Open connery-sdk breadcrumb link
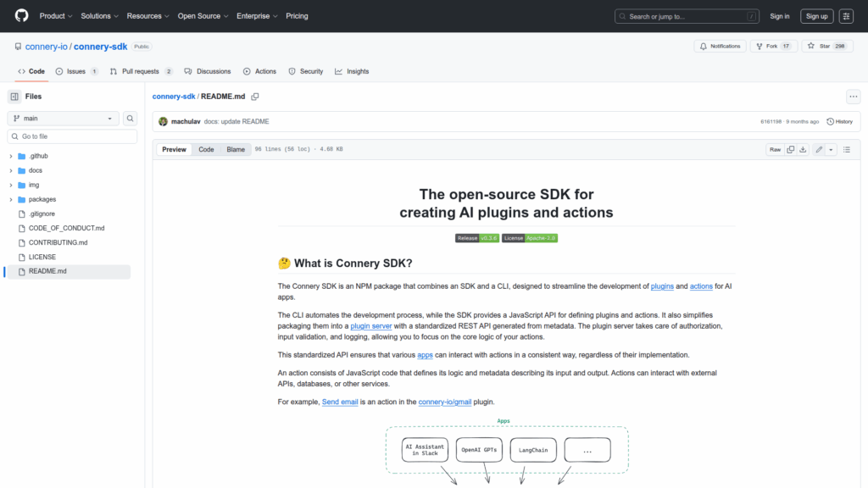Screen dimensions: 868x488 click(x=174, y=97)
